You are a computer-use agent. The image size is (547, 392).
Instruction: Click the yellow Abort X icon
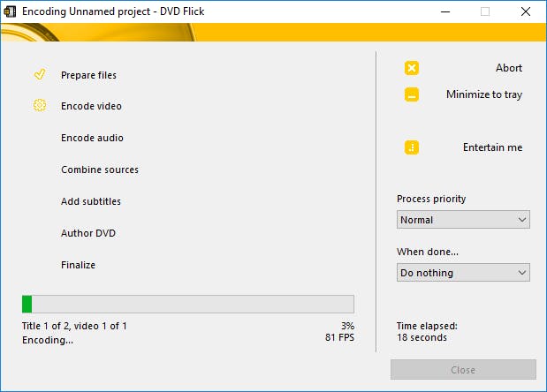pos(412,68)
